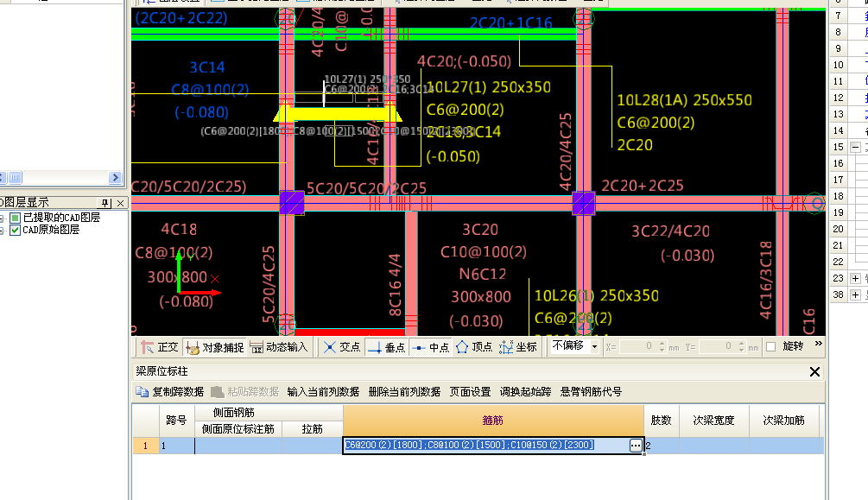The image size is (868, 500).
Task: Select the 次梁宽度 column header
Action: click(713, 421)
